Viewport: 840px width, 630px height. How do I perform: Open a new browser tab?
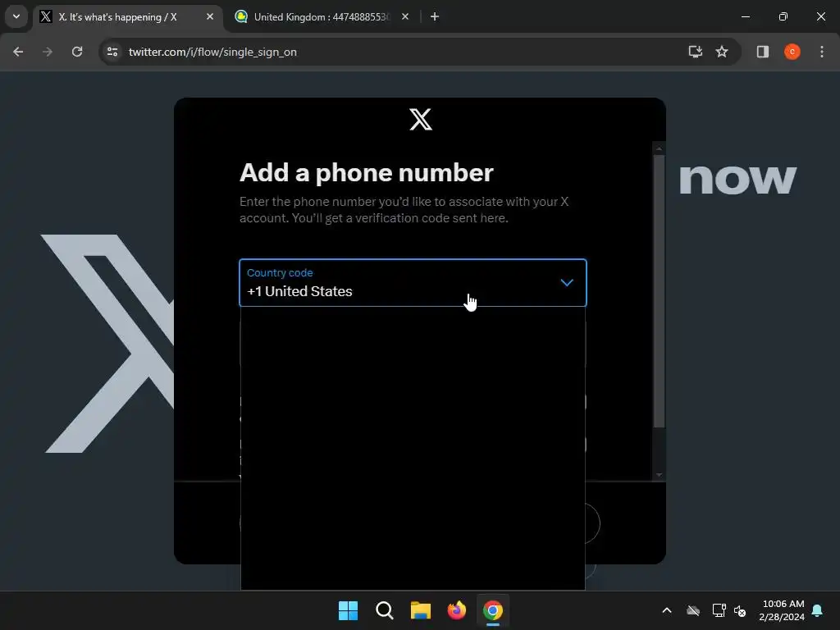[435, 17]
